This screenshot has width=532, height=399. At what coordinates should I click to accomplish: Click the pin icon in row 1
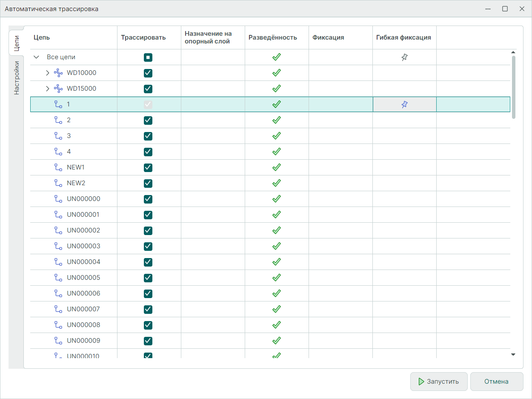(x=404, y=104)
